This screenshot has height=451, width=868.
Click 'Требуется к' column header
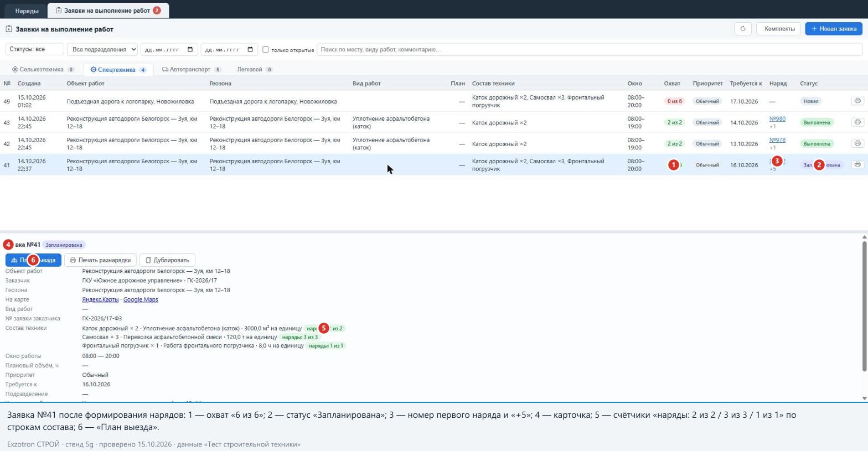click(746, 84)
